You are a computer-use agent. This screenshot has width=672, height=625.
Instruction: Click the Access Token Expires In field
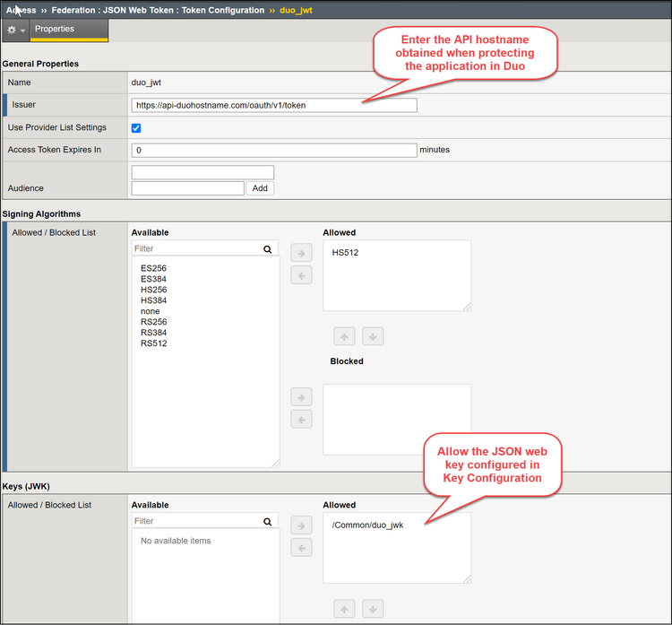pyautogui.click(x=273, y=151)
